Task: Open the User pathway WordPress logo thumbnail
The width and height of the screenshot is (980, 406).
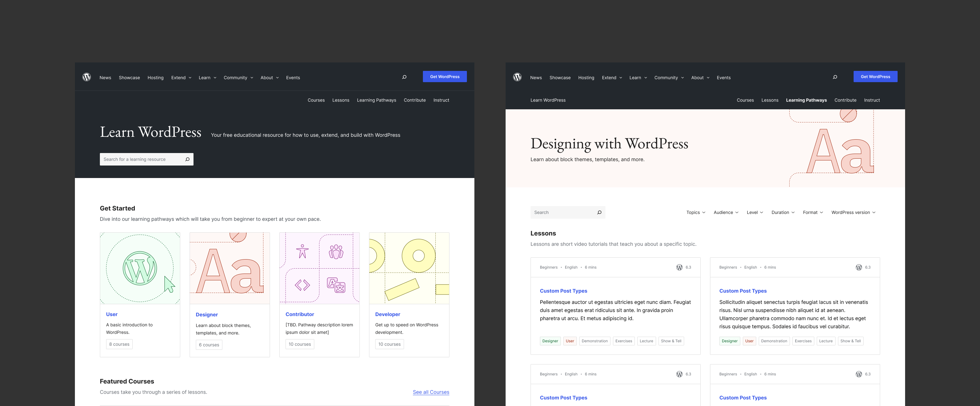Action: tap(140, 268)
